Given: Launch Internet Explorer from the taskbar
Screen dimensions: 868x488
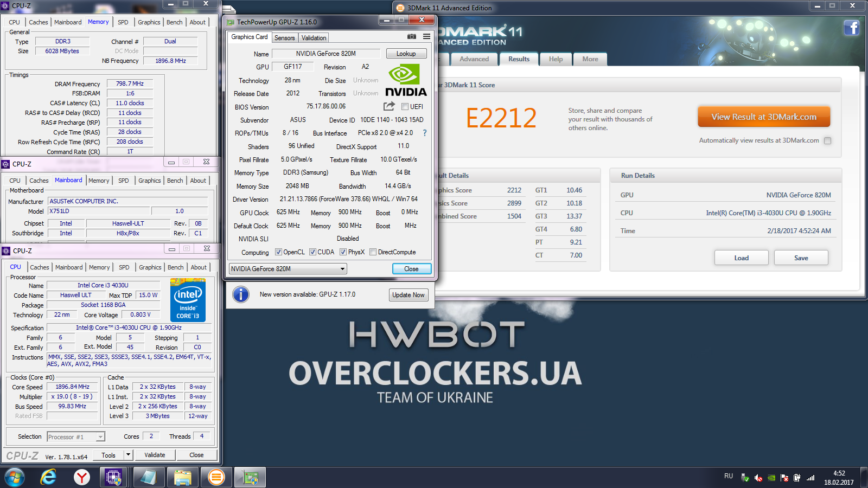Looking at the screenshot, I should [x=48, y=477].
